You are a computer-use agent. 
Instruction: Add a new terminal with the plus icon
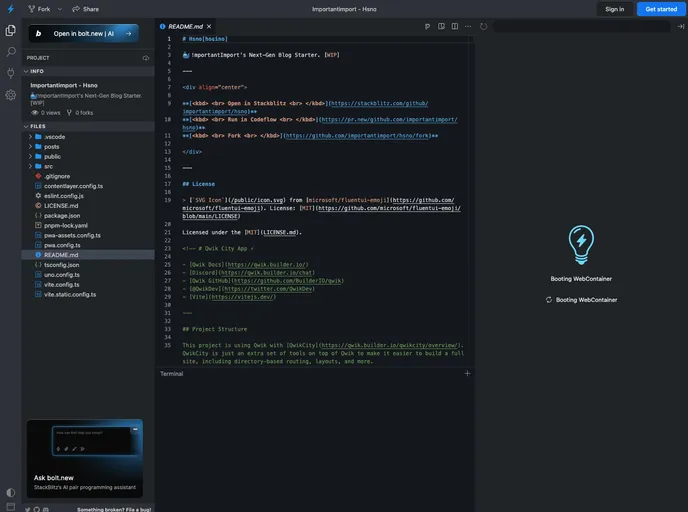(467, 373)
